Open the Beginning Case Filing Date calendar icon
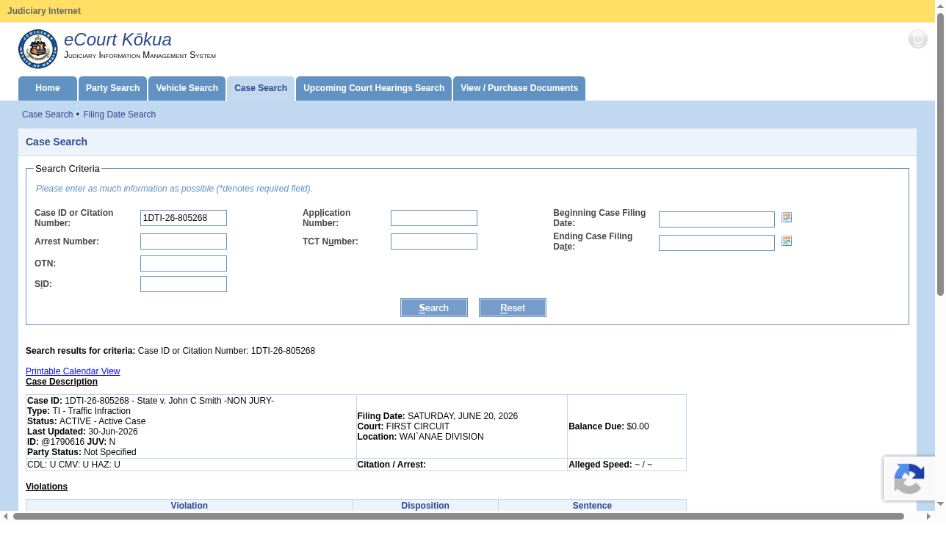Image resolution: width=946 pixels, height=560 pixels. coord(787,217)
